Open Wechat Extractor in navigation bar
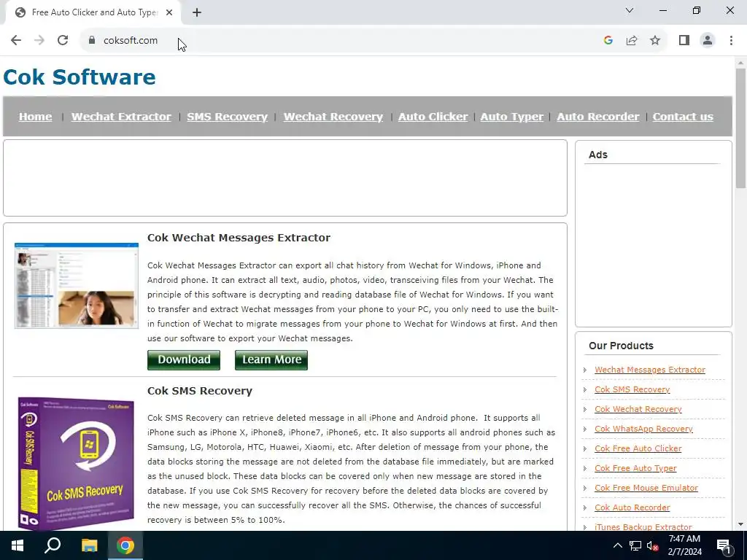Image resolution: width=747 pixels, height=560 pixels. 121,117
